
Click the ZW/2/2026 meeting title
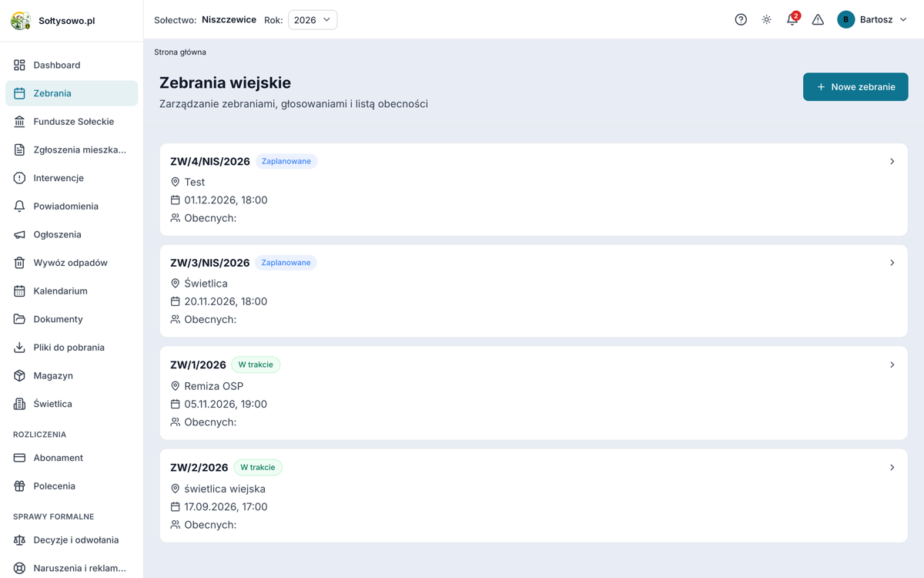point(199,468)
